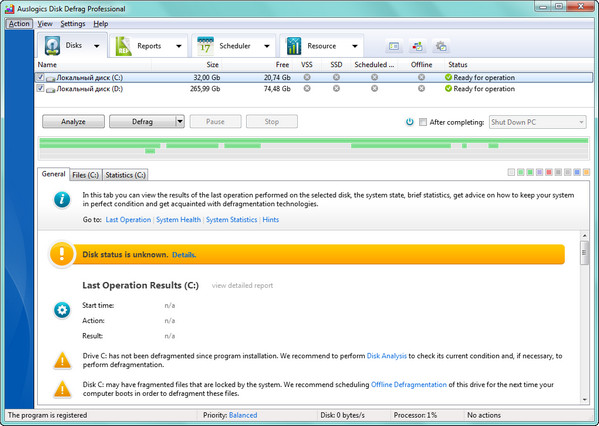599x426 pixels.
Task: Click the white legend color swatch
Action: coord(511,172)
